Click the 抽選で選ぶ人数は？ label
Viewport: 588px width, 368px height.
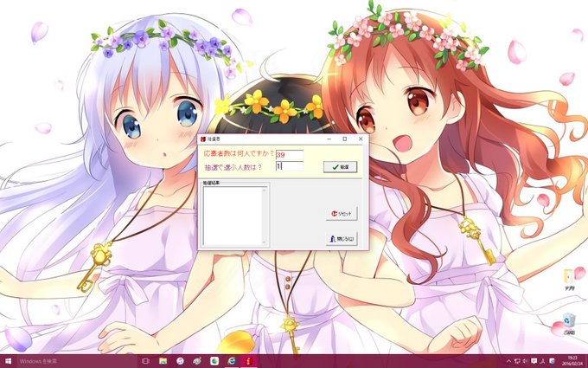tap(233, 167)
